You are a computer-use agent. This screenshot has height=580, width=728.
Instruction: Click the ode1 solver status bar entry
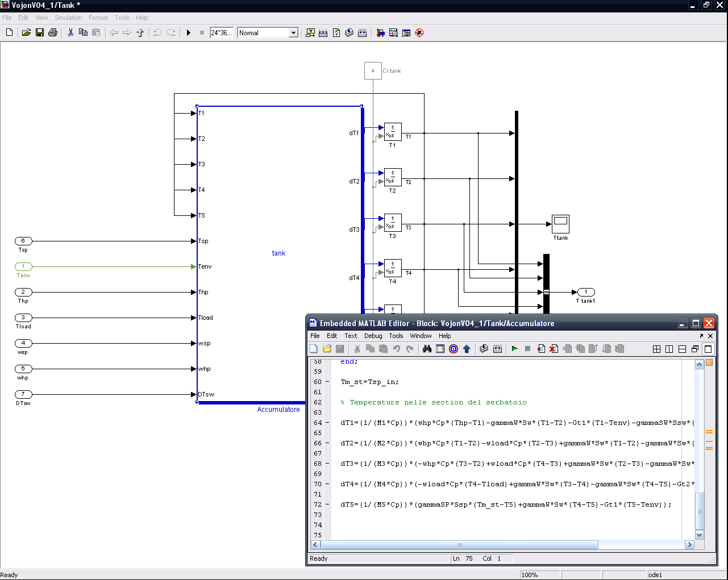pyautogui.click(x=655, y=575)
